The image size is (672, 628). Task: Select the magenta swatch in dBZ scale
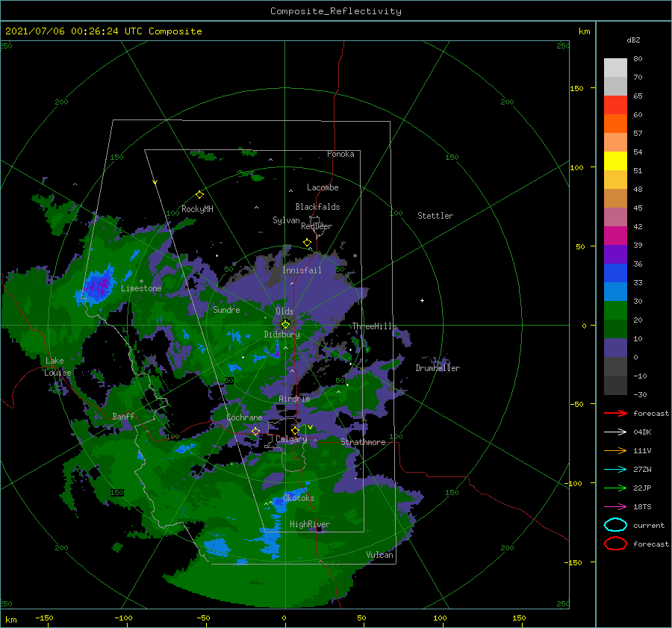[x=615, y=236]
